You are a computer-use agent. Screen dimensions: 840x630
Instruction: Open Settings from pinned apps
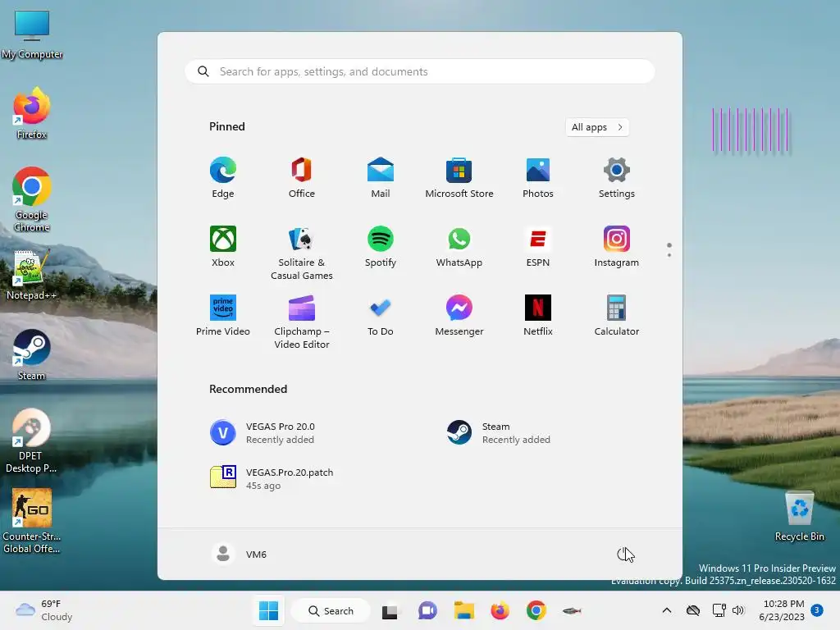click(x=617, y=178)
